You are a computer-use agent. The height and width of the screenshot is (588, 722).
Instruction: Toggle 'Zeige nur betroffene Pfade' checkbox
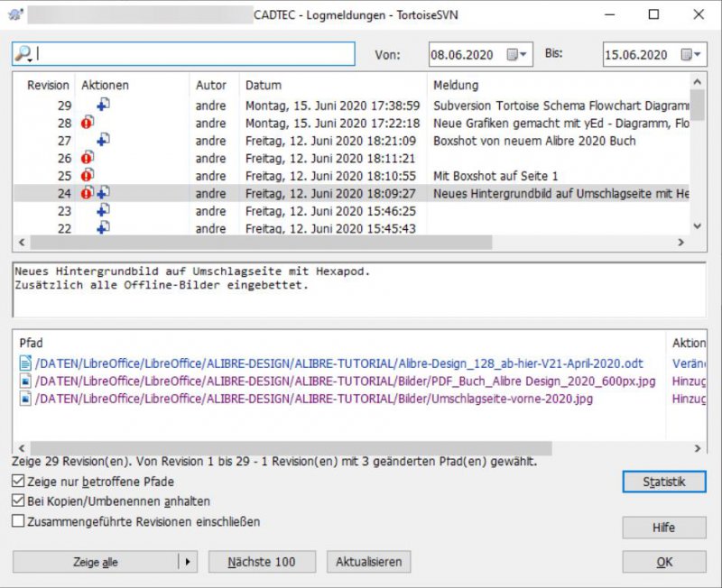point(18,482)
